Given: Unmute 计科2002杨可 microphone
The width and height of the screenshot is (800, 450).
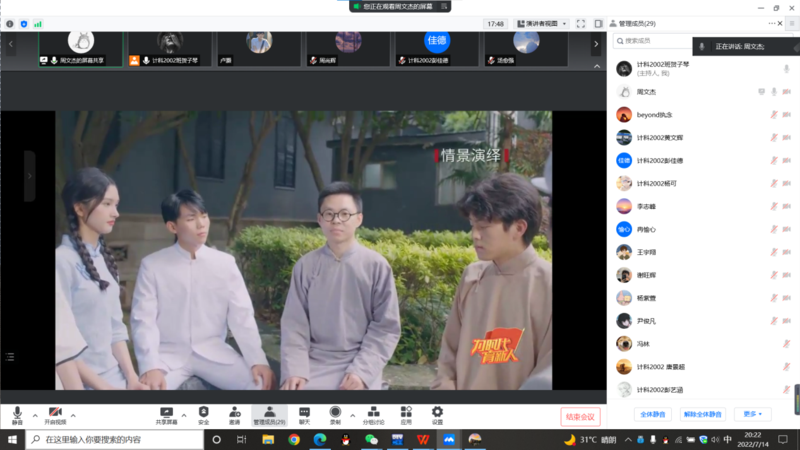Looking at the screenshot, I should (x=774, y=184).
